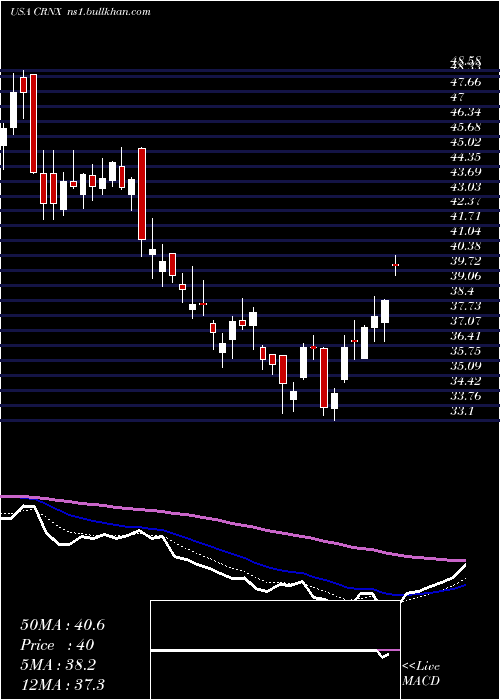Select the 47 price axis label

coord(458,97)
